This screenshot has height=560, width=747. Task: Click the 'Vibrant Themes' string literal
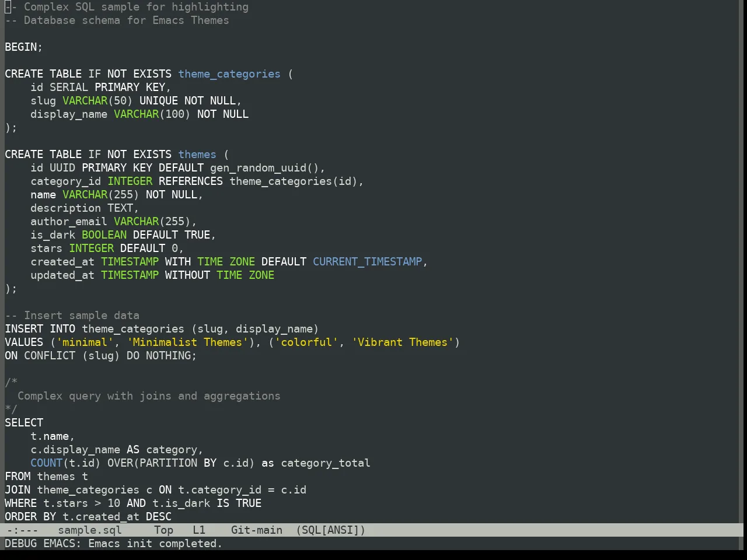tap(403, 342)
